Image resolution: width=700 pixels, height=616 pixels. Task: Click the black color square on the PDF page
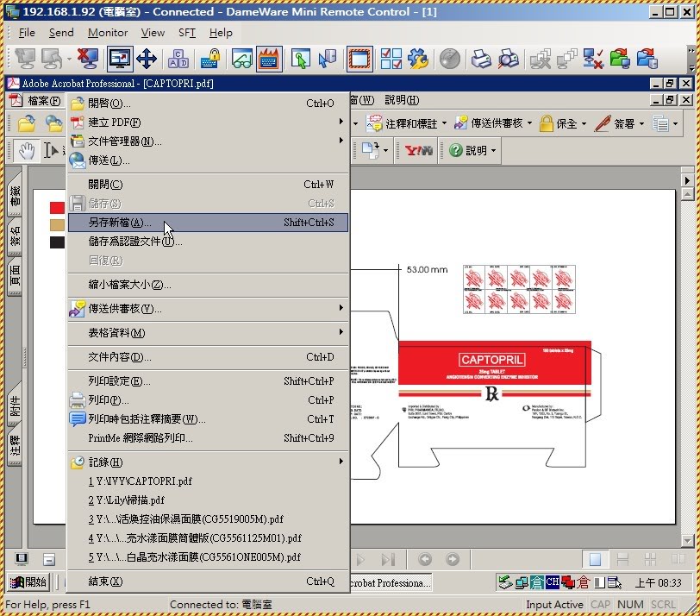click(57, 242)
